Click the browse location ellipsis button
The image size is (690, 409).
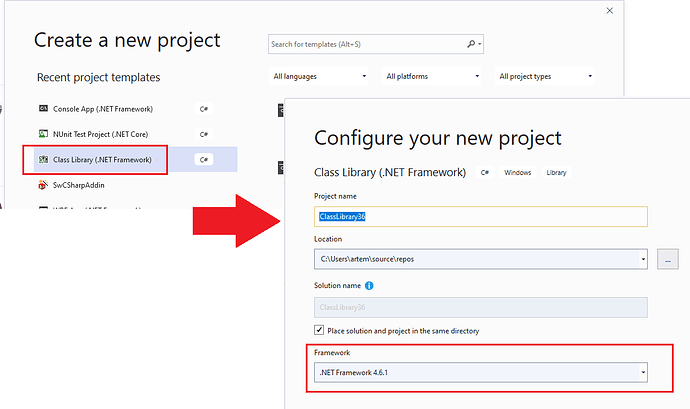click(x=668, y=259)
